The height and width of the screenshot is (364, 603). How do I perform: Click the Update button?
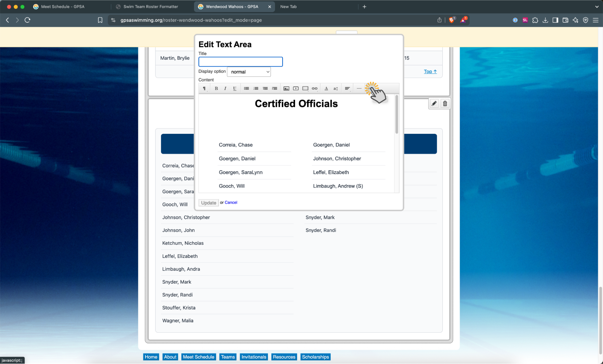pos(208,203)
